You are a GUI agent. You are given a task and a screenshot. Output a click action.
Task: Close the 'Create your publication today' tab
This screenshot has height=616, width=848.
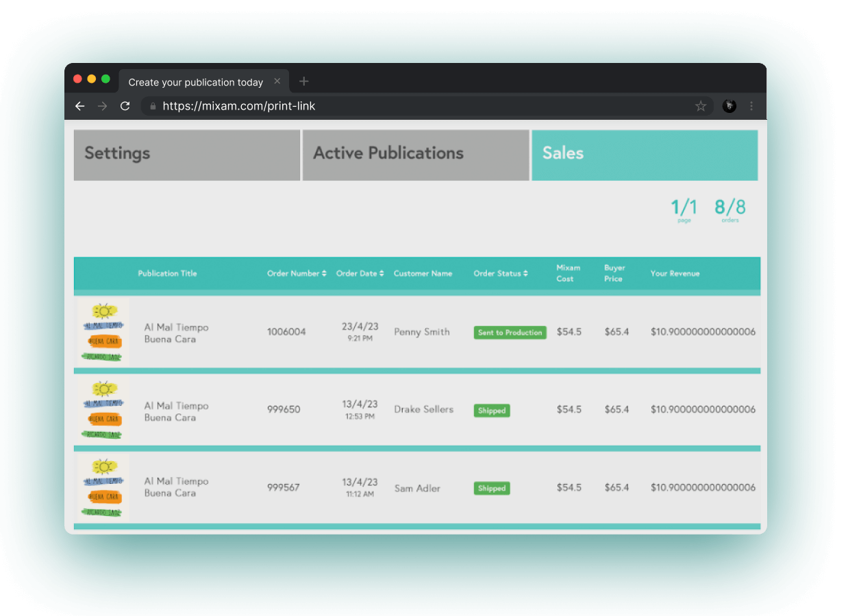pos(277,81)
